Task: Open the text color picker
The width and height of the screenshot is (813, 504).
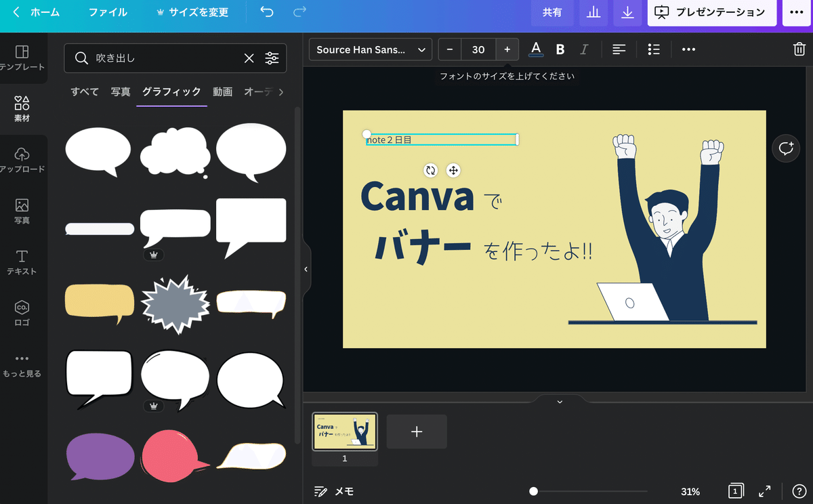Action: tap(536, 49)
